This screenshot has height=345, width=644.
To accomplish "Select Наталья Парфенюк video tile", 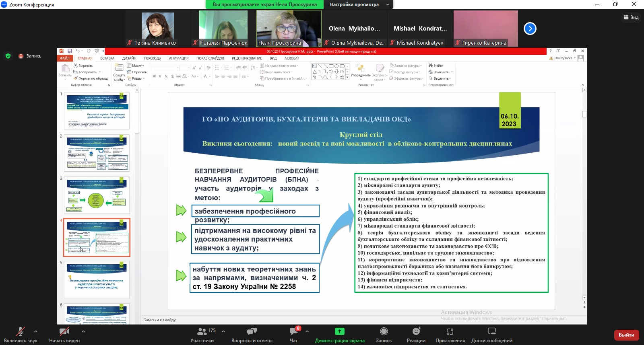I will [223, 29].
